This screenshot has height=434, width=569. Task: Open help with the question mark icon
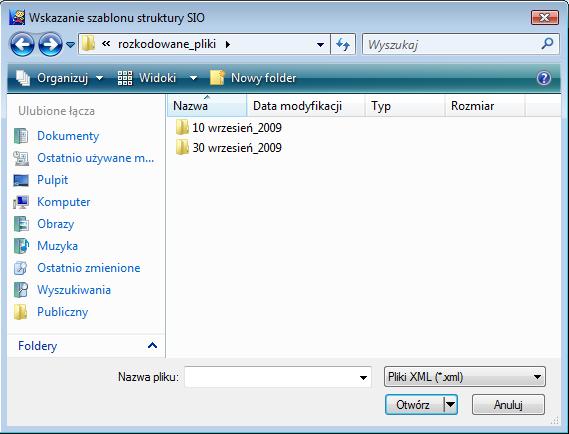[544, 78]
